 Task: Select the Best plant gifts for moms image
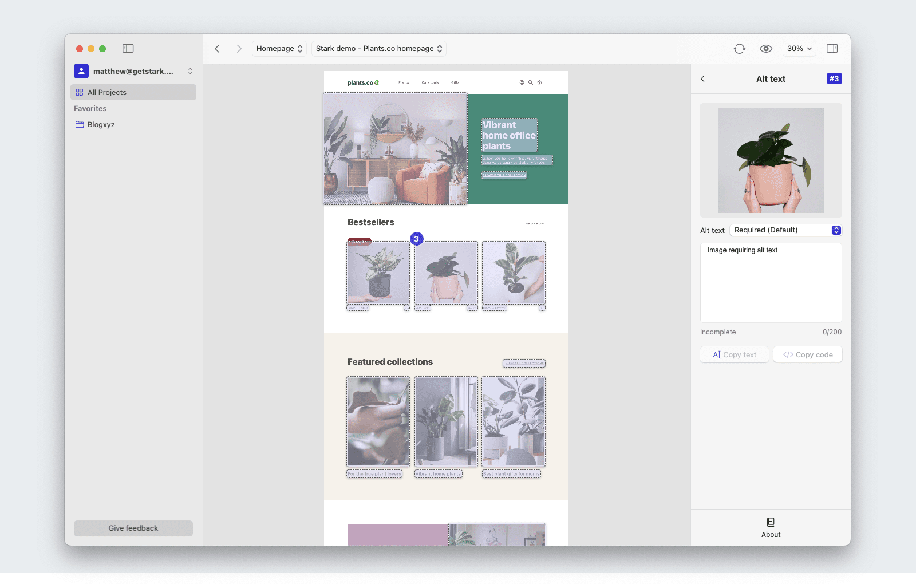point(514,422)
